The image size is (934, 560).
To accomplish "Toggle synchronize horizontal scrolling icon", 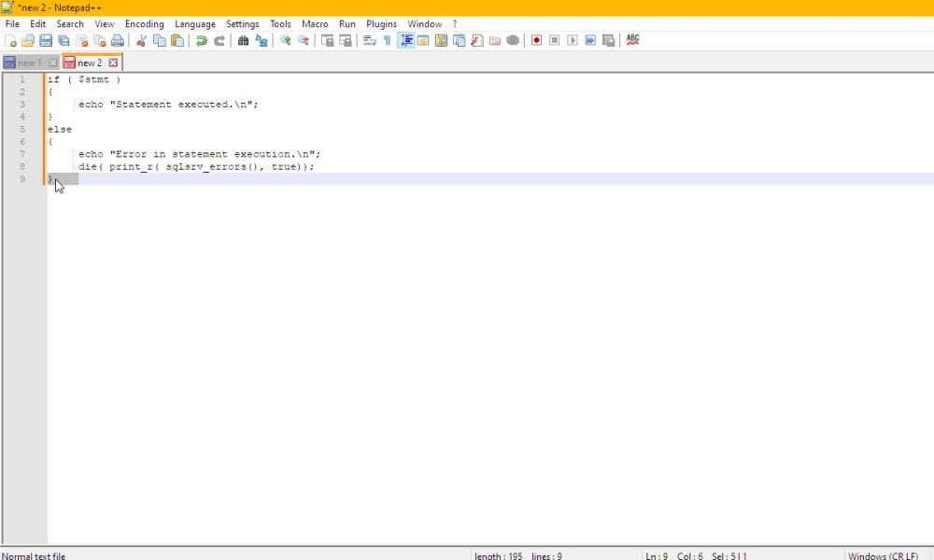I will [x=345, y=40].
